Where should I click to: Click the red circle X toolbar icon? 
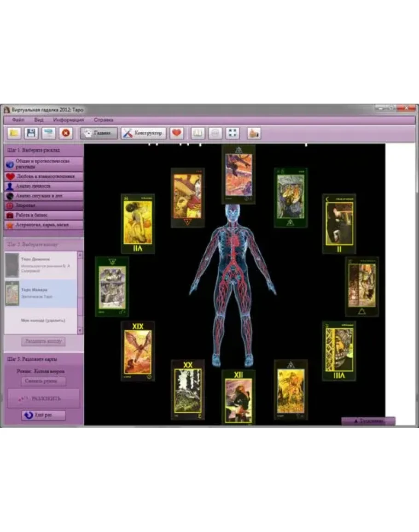point(66,133)
